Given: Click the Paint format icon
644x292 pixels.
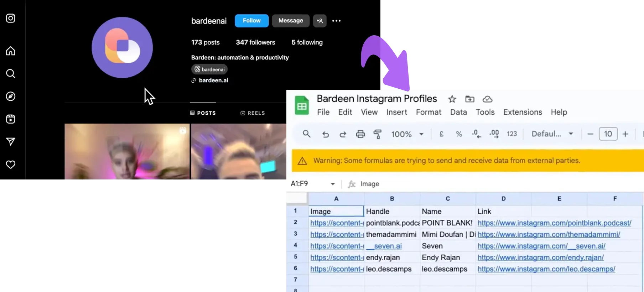Looking at the screenshot, I should click(x=378, y=134).
